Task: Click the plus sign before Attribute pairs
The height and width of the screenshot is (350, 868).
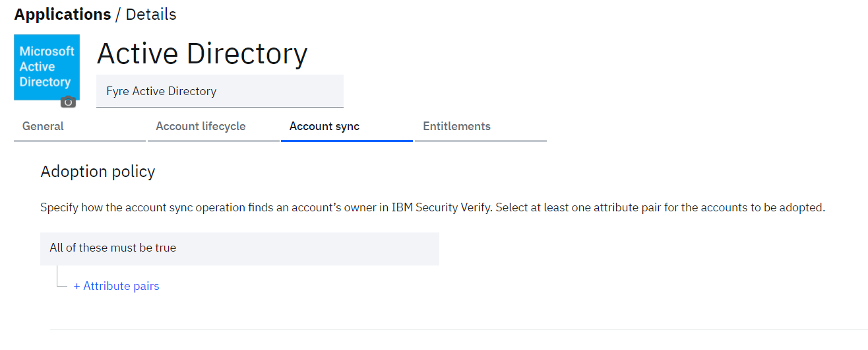Action: pyautogui.click(x=77, y=287)
